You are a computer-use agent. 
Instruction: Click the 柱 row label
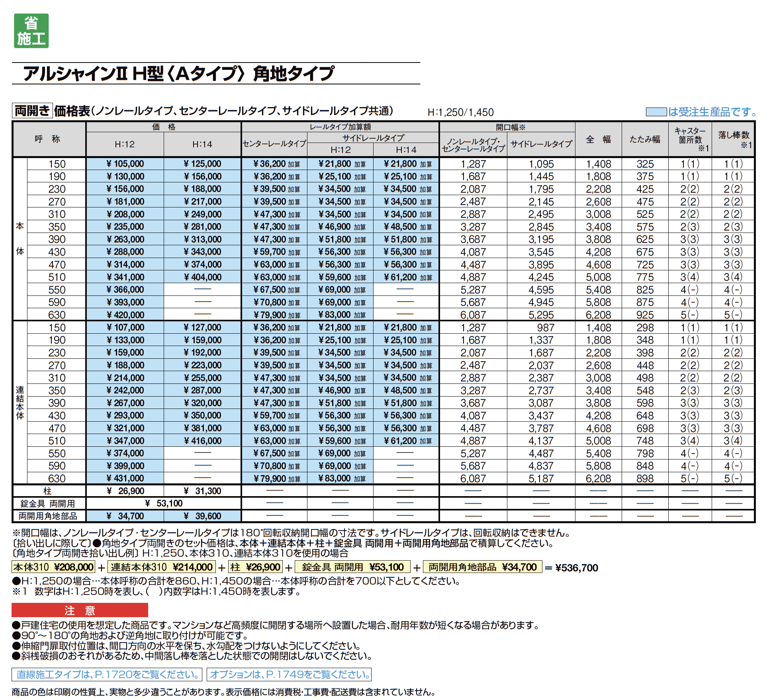pos(48,491)
